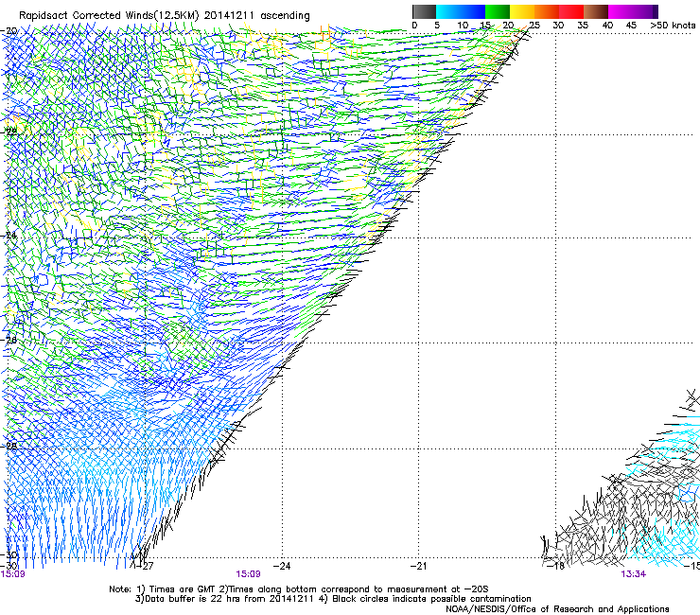Screen dimensions: 700x615
Task: Click the '-26' latitude axis label
Action: click(9, 341)
